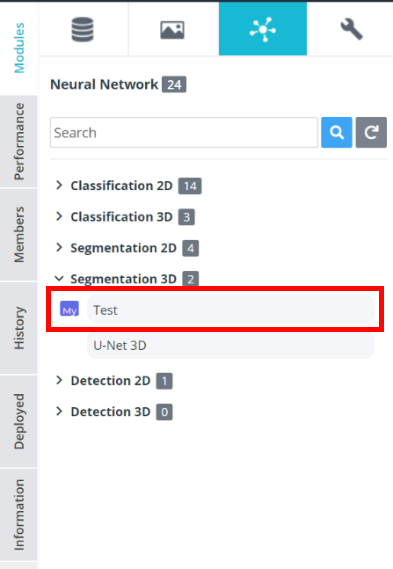Switch to the Members side tab
The height and width of the screenshot is (569, 393).
pyautogui.click(x=19, y=235)
